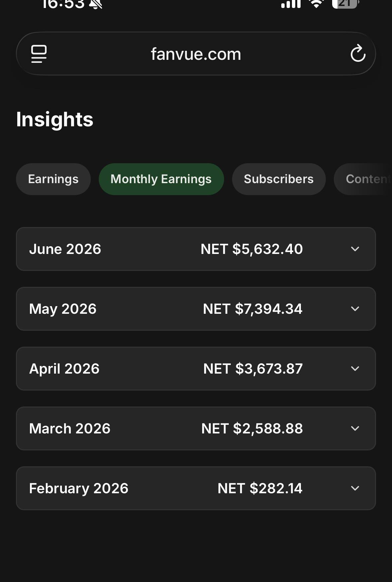Open the browser page menu icon
Image resolution: width=392 pixels, height=582 pixels.
coord(39,54)
